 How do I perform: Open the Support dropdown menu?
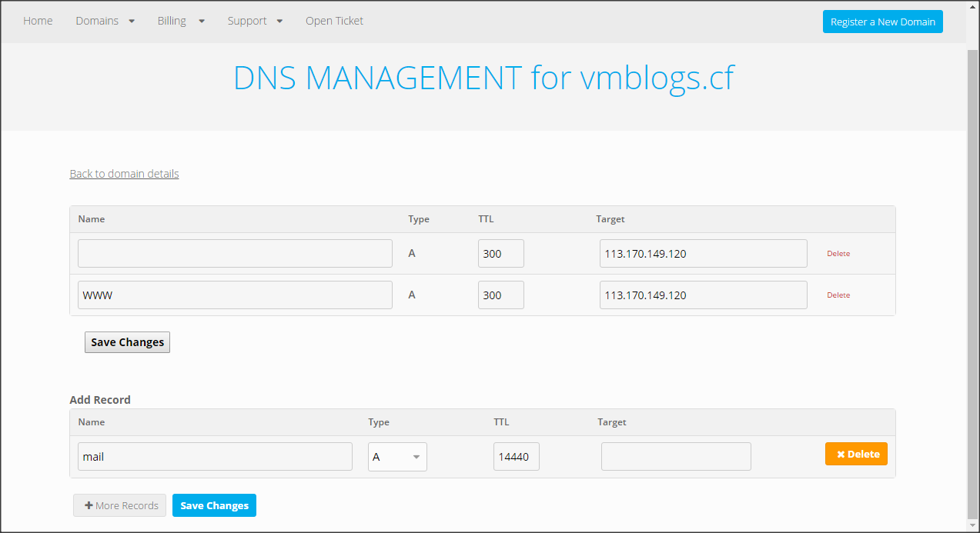tap(255, 21)
